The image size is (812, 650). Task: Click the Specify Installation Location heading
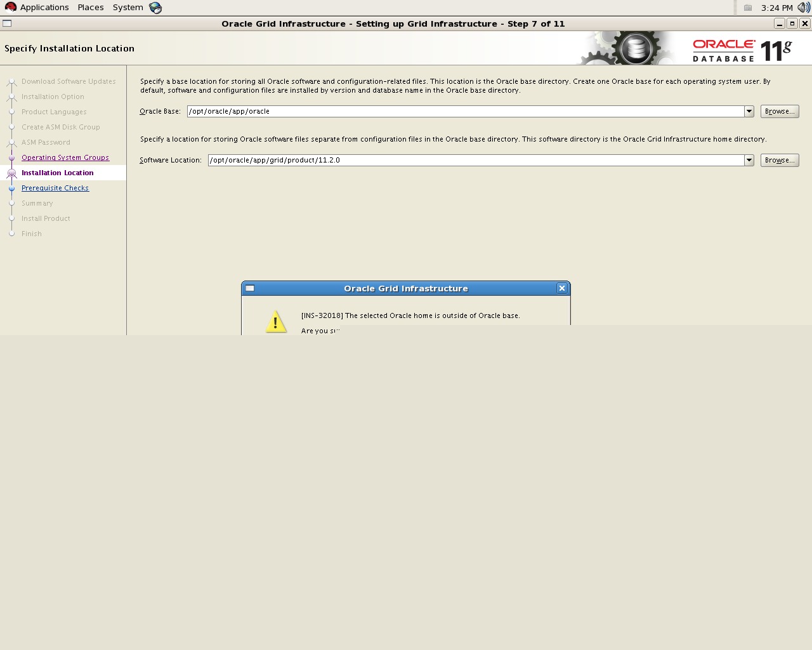[69, 48]
